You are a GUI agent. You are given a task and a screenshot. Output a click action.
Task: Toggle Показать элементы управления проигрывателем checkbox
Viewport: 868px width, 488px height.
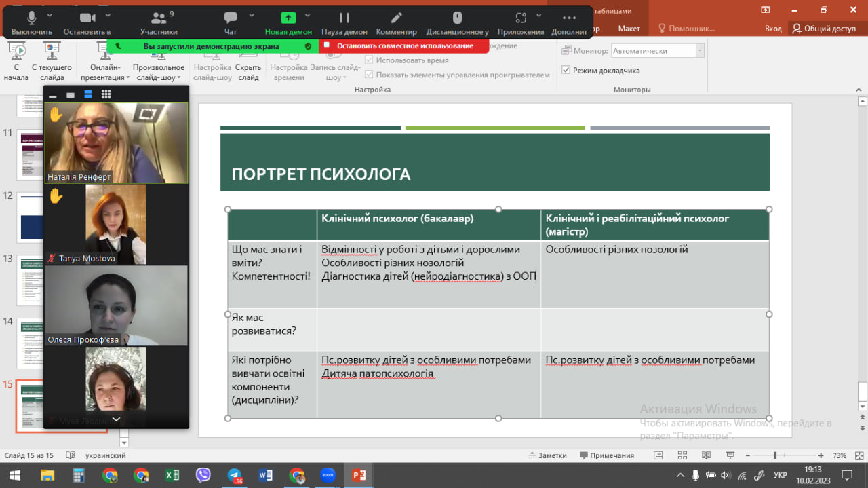(370, 75)
